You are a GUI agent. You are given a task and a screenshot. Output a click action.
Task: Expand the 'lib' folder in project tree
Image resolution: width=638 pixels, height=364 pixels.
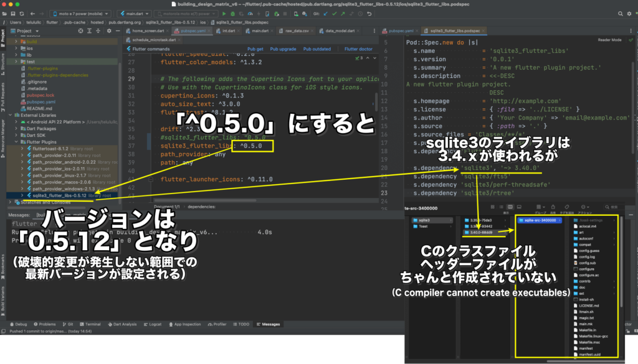[x=16, y=55]
